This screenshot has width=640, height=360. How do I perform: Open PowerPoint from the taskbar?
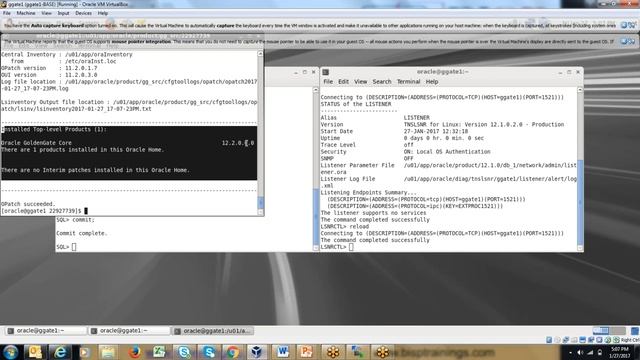(307, 352)
